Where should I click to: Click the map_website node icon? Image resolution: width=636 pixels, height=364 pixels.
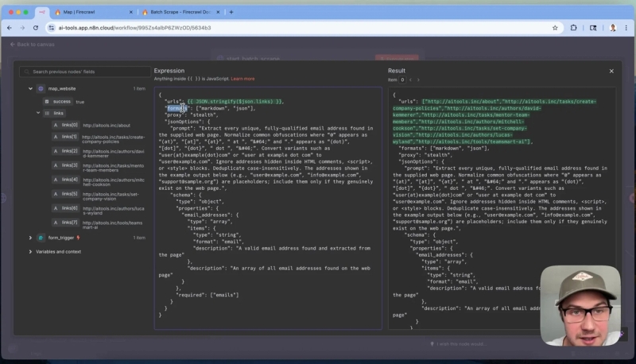pos(41,89)
